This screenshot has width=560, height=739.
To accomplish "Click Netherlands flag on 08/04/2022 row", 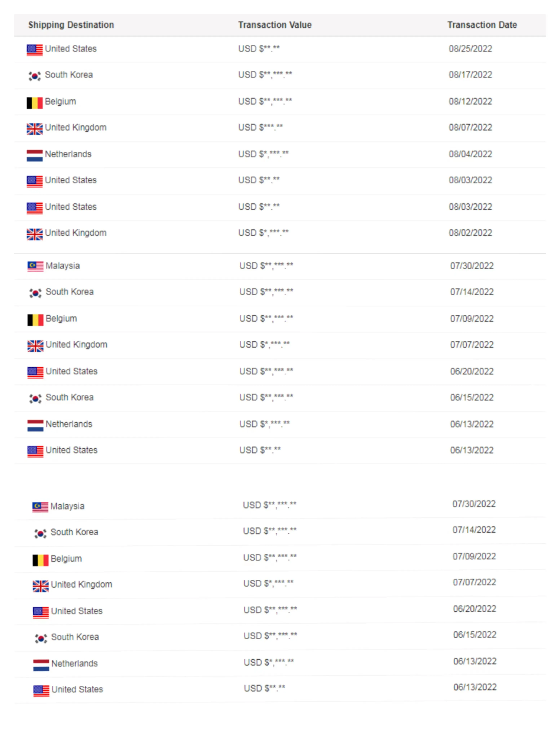I will (x=35, y=155).
